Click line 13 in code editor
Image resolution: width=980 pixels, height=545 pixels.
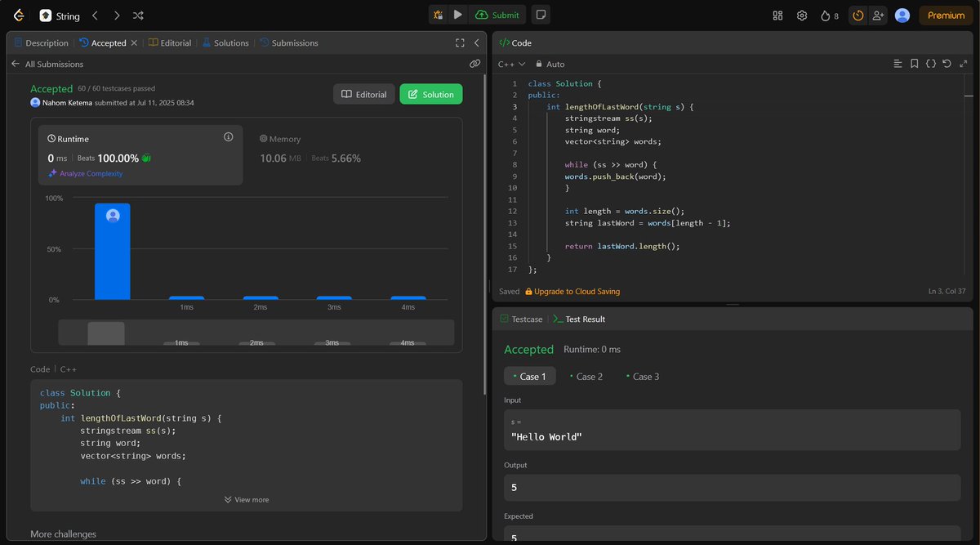[648, 223]
